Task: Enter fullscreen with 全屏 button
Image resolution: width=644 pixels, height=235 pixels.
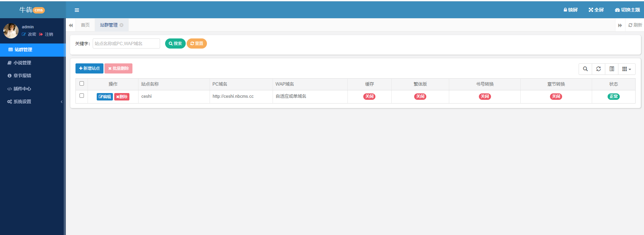Action: (596, 10)
